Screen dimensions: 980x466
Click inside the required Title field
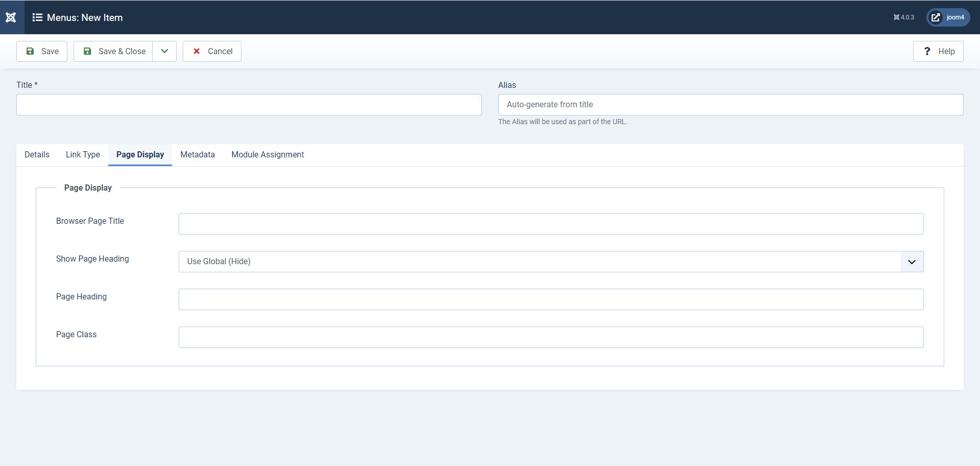(x=249, y=105)
